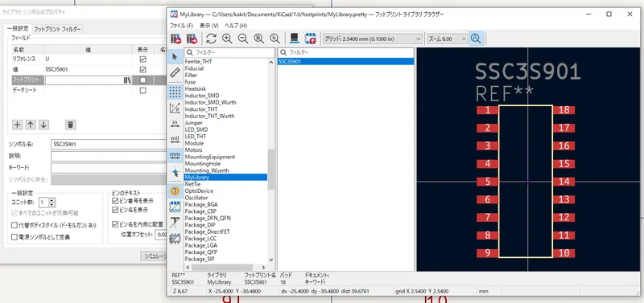Screen dimensions: 644x303
Task: Switch to the general settings tab
Action: pos(18,29)
